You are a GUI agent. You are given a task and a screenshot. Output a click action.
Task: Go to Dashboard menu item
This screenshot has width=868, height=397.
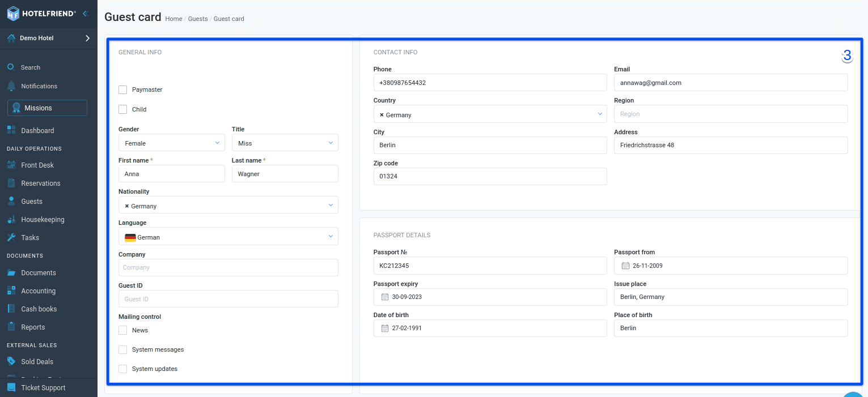pyautogui.click(x=37, y=130)
